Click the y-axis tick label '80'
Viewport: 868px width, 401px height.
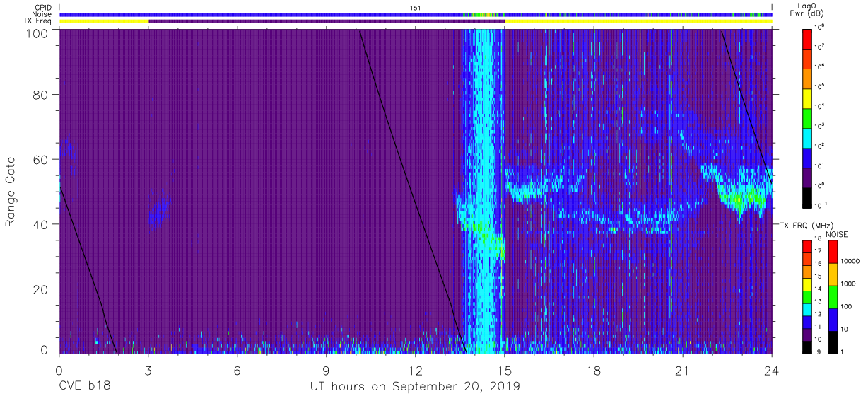40,94
